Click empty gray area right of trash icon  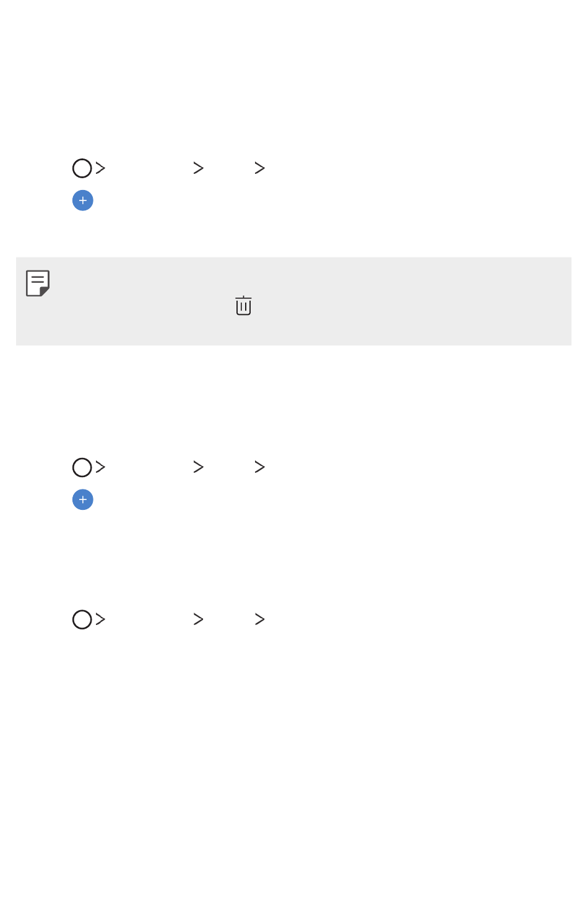pyautogui.click(x=409, y=306)
